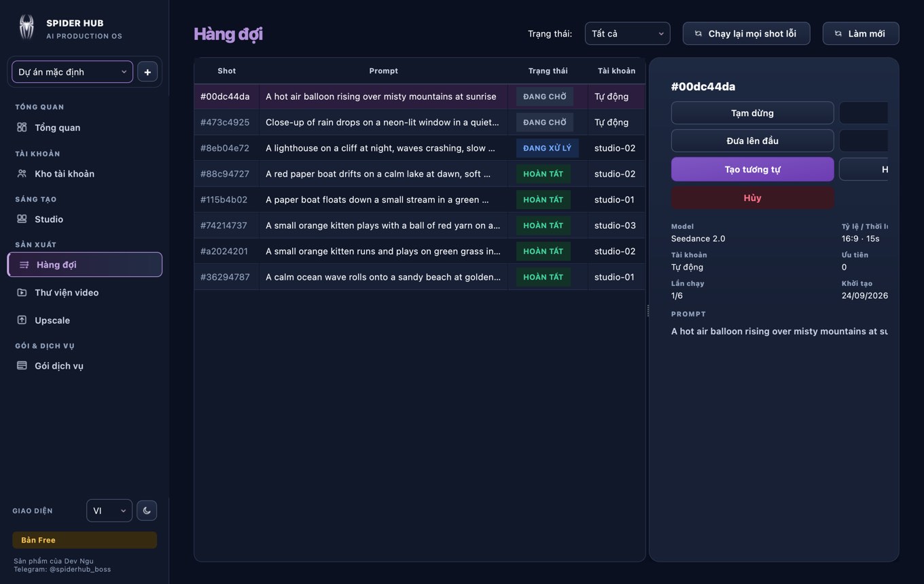Click the Đưa lên đầu button
Screen dimensions: 924x584
click(752, 141)
